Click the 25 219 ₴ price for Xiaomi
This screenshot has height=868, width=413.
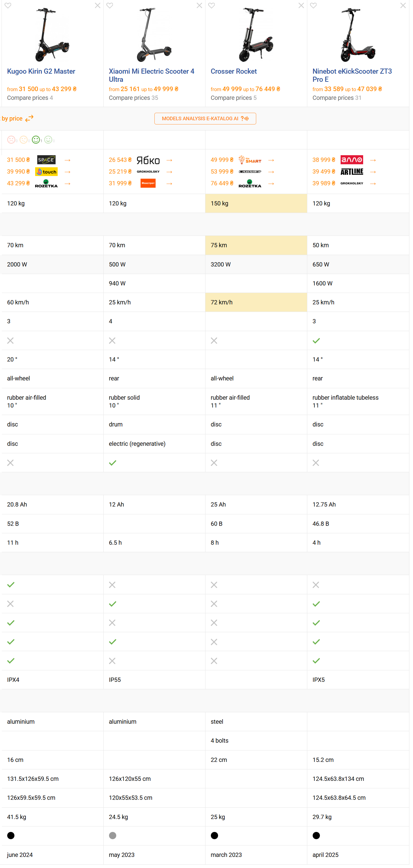coord(120,171)
